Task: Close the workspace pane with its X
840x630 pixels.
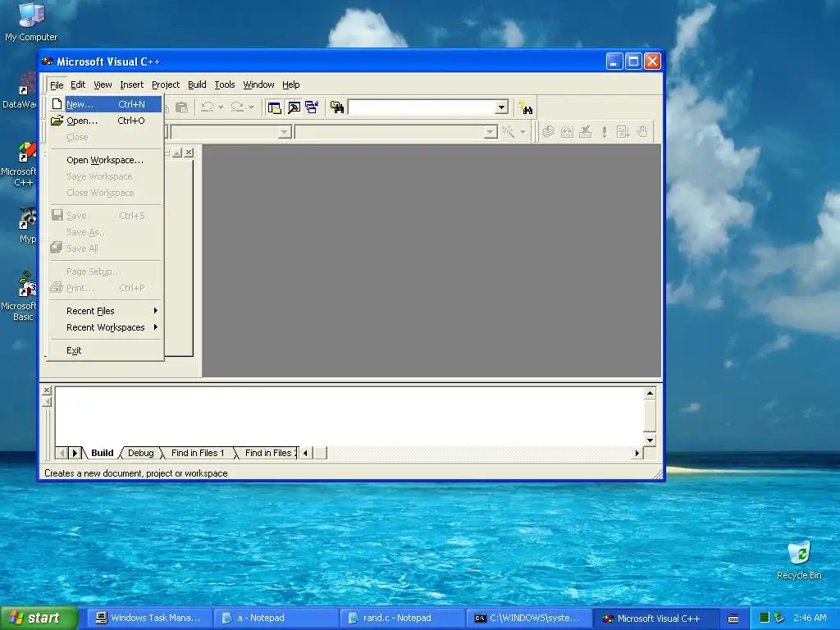Action: 189,153
